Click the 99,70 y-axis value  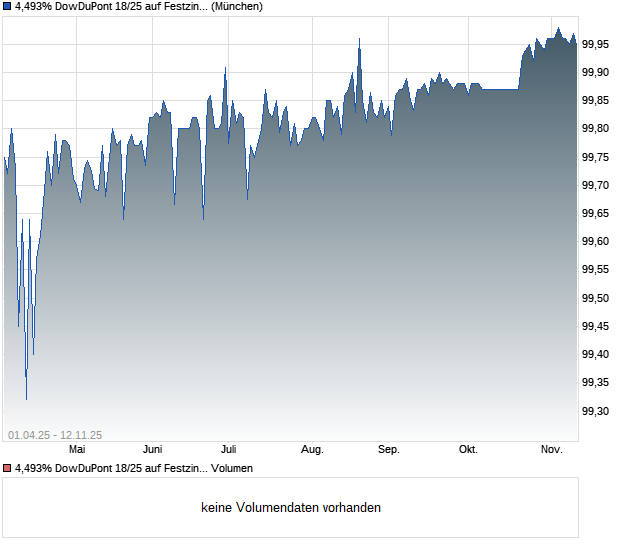click(x=595, y=185)
